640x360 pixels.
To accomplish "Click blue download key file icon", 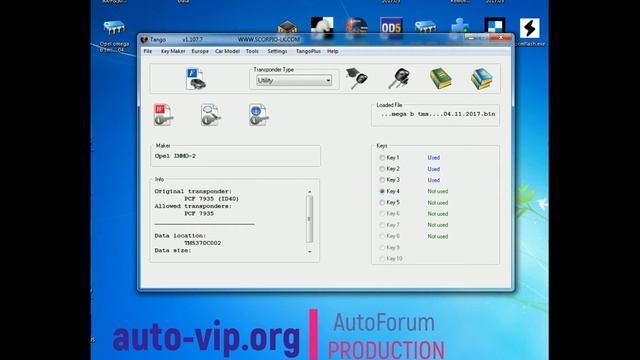I will point(258,115).
